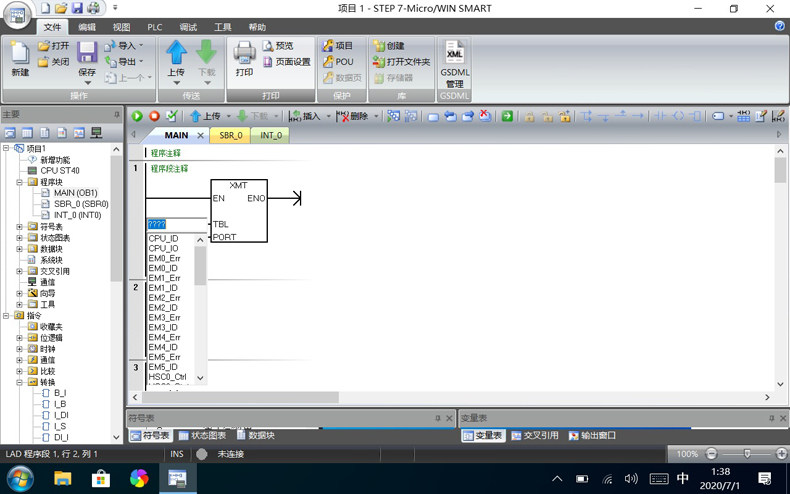Image resolution: width=790 pixels, height=494 pixels.
Task: Click the clear all bookmarks icon with red X
Action: 485,116
